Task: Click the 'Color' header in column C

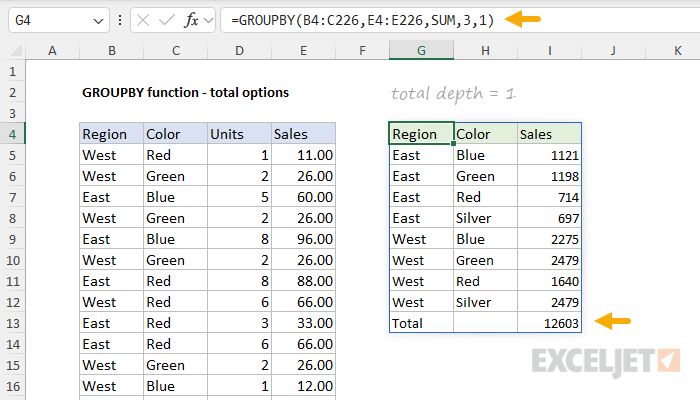Action: click(175, 134)
